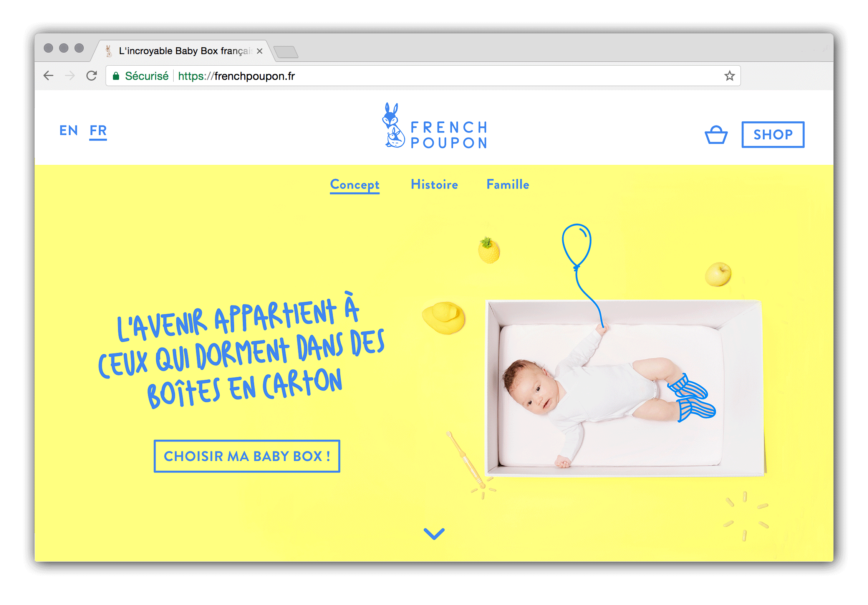
Task: Click the SHOP button
Action: 773,134
